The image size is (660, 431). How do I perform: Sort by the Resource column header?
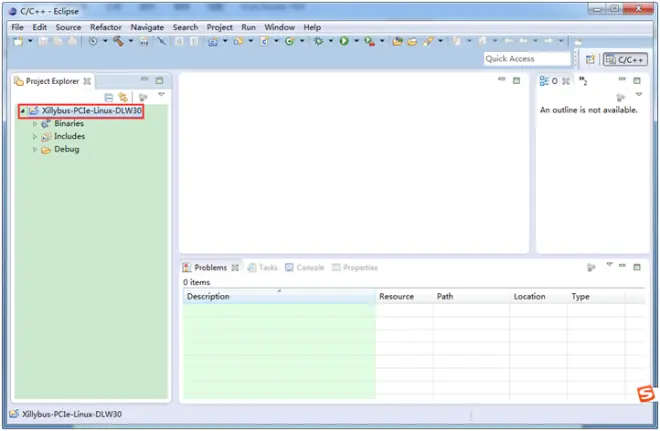405,297
